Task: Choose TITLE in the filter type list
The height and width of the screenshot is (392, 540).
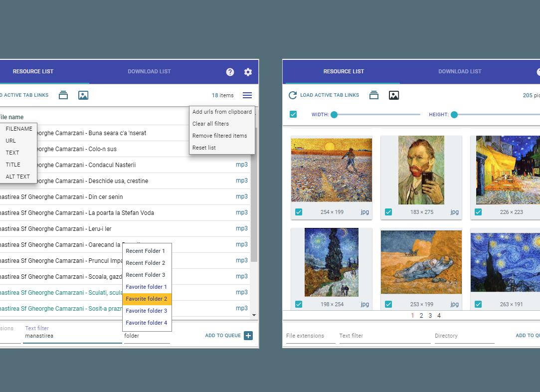Action: tap(18, 165)
